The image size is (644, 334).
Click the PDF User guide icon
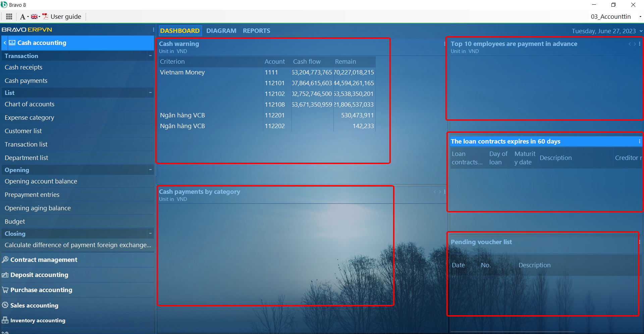point(45,16)
